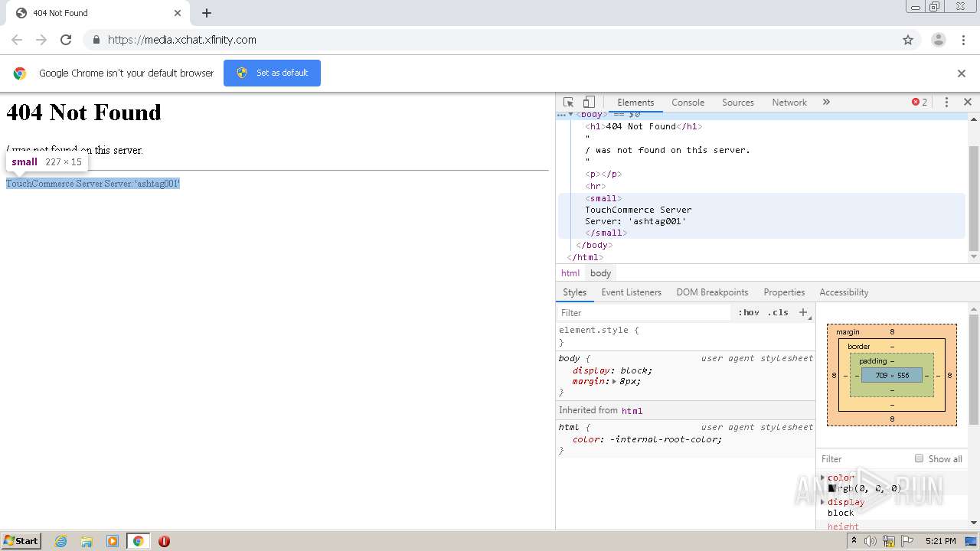Open the volume control in tray
Image resolution: width=980 pixels, height=551 pixels.
(871, 541)
